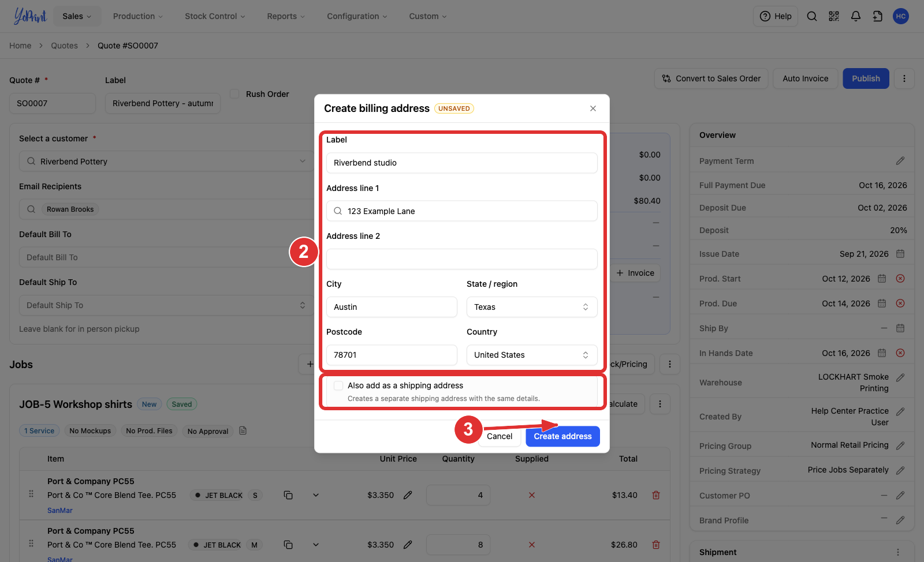This screenshot has width=924, height=562.
Task: Delete the size S line item
Action: tap(656, 495)
